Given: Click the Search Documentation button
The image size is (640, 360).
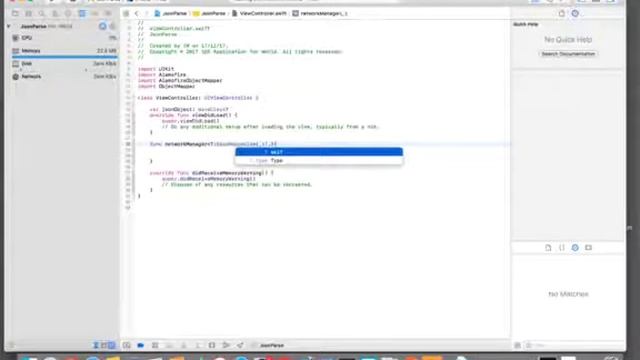Looking at the screenshot, I should click(568, 54).
